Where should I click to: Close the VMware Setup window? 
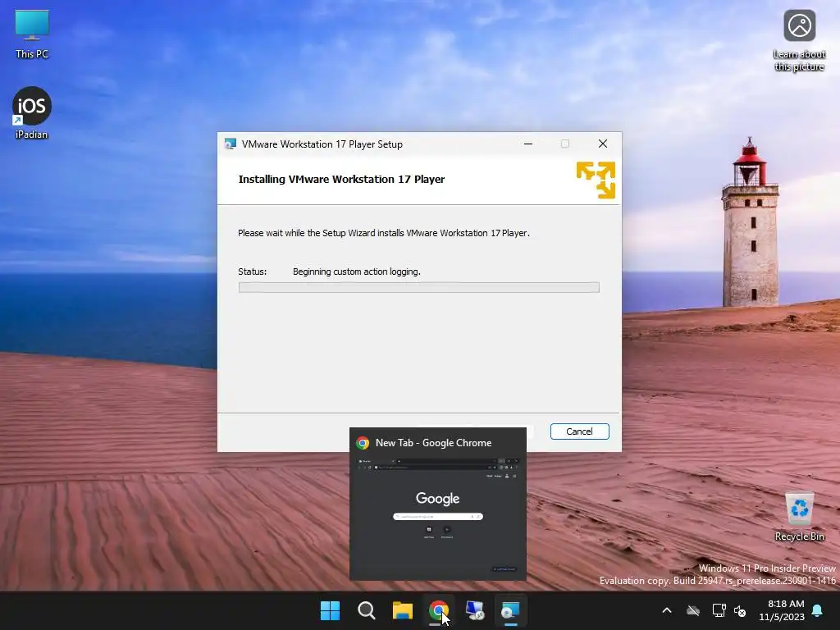[603, 144]
